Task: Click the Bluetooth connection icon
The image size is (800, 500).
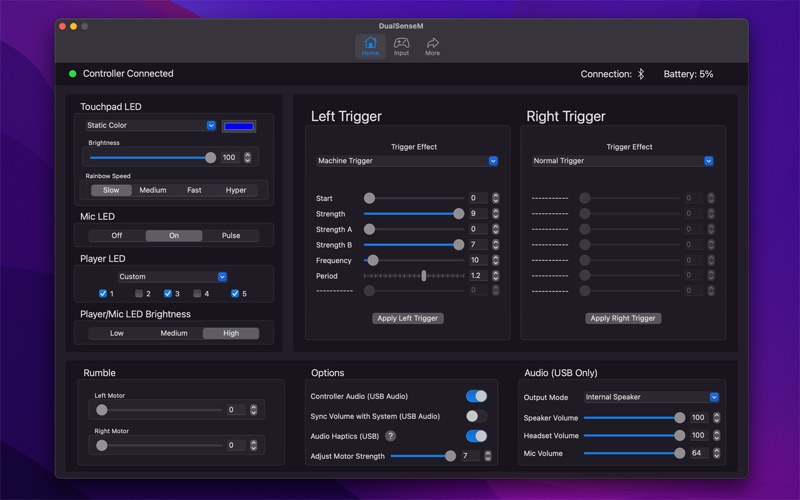Action: (x=641, y=74)
